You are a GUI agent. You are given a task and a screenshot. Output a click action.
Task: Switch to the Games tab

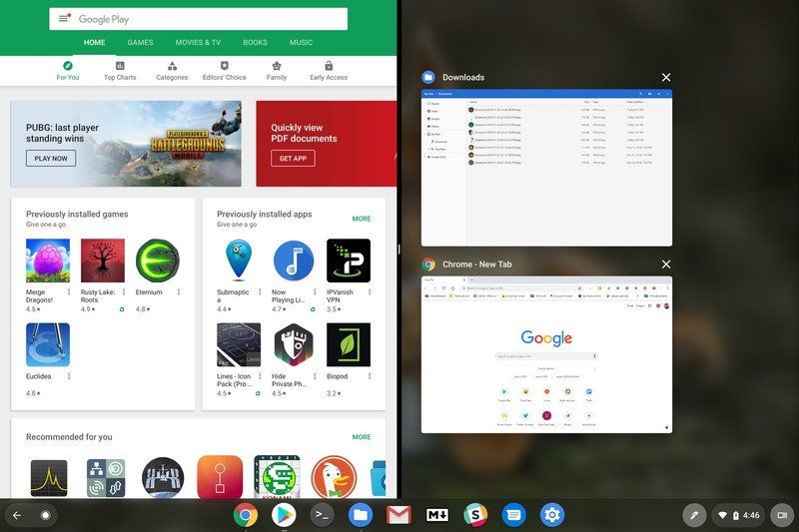point(140,42)
